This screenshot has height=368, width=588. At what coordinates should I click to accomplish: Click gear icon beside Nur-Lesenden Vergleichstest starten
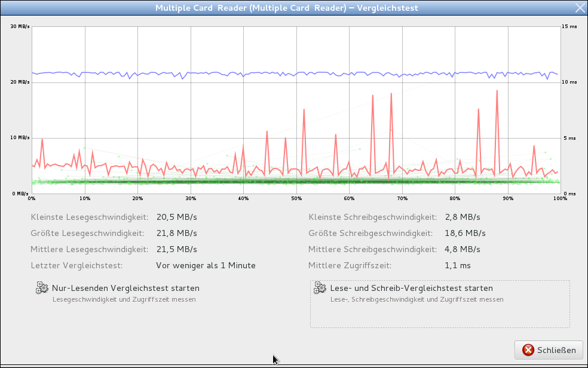point(42,289)
